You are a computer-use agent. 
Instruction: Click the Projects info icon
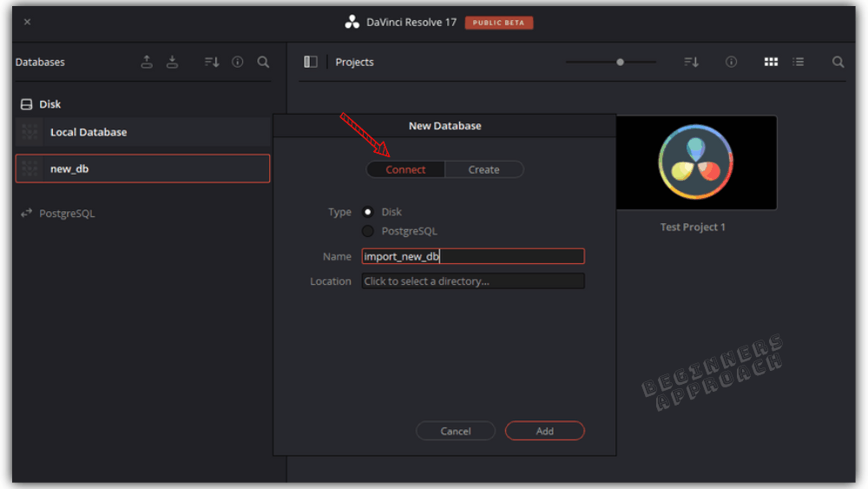point(731,62)
